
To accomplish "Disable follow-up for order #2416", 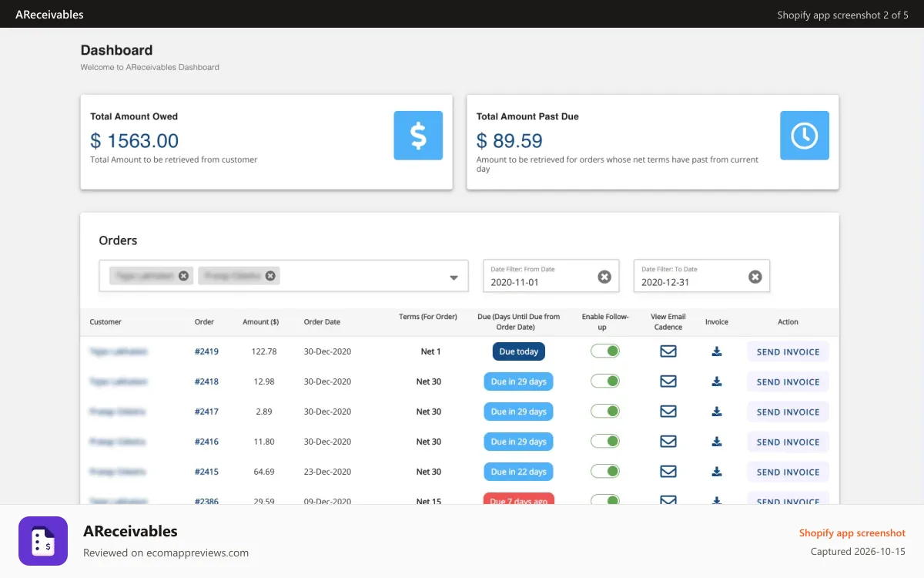I will (605, 442).
